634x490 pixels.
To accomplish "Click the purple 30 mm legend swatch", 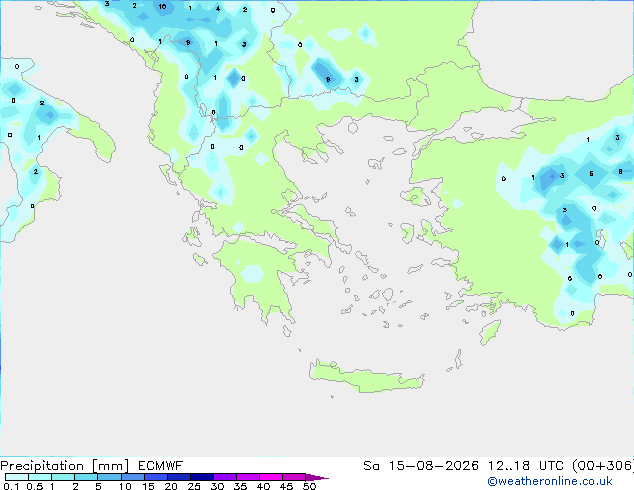I will (x=225, y=477).
